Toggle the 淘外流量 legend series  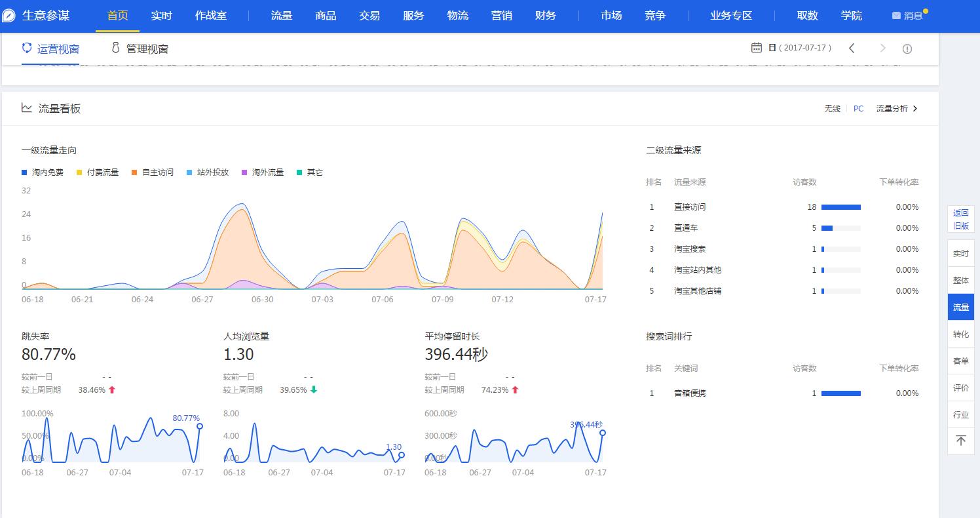pyautogui.click(x=262, y=172)
